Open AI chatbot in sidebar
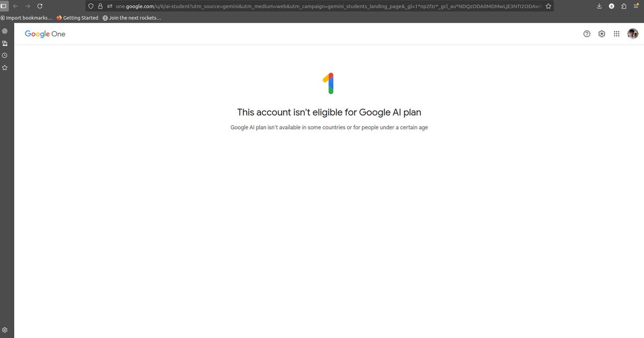The width and height of the screenshot is (644, 338). click(5, 31)
